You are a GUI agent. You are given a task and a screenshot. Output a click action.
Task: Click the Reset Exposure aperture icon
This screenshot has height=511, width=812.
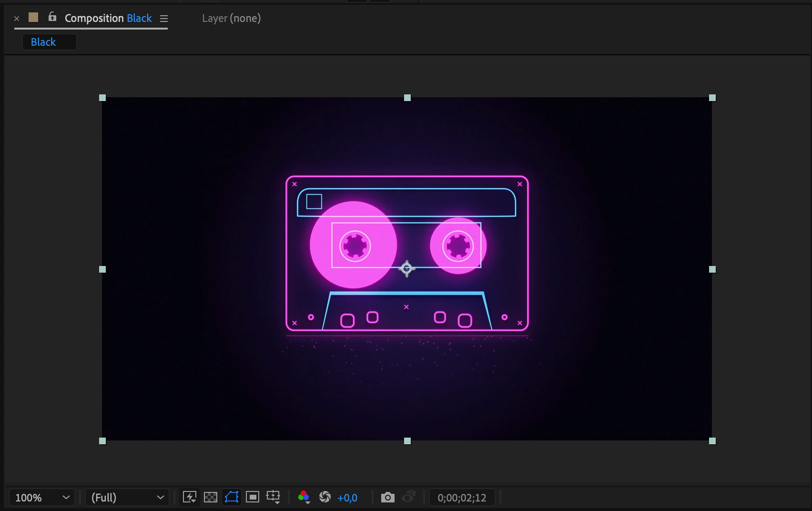coord(325,497)
